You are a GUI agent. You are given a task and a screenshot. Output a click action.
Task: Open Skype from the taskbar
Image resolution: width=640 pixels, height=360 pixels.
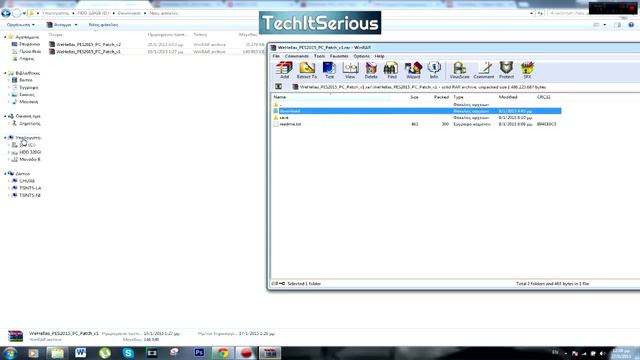click(128, 353)
